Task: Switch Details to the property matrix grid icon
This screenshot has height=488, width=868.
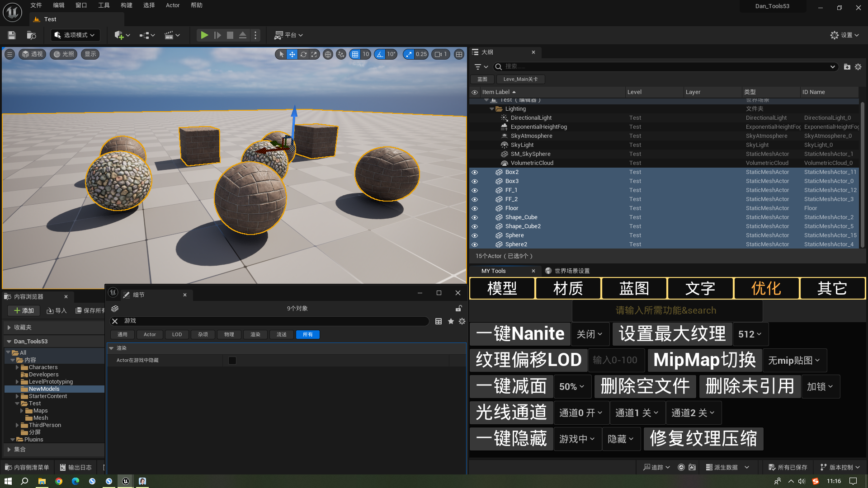Action: click(439, 321)
